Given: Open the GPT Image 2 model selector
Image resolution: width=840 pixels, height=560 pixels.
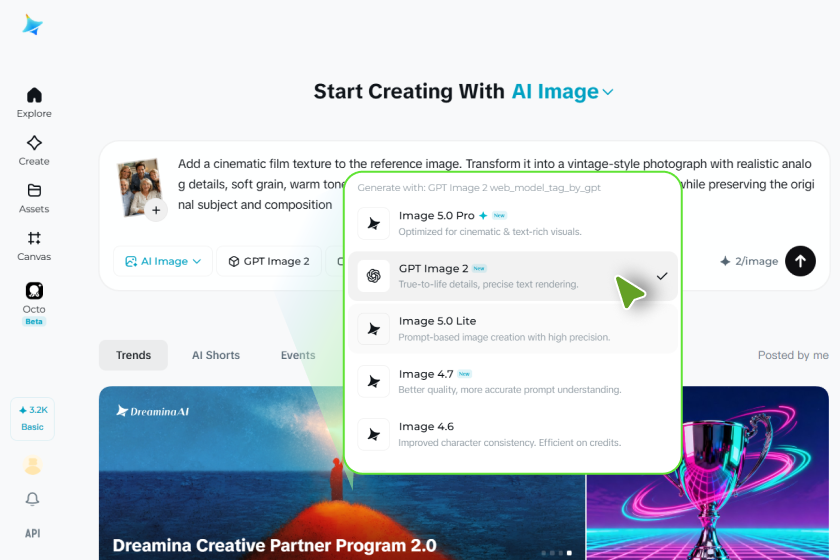Looking at the screenshot, I should point(269,261).
